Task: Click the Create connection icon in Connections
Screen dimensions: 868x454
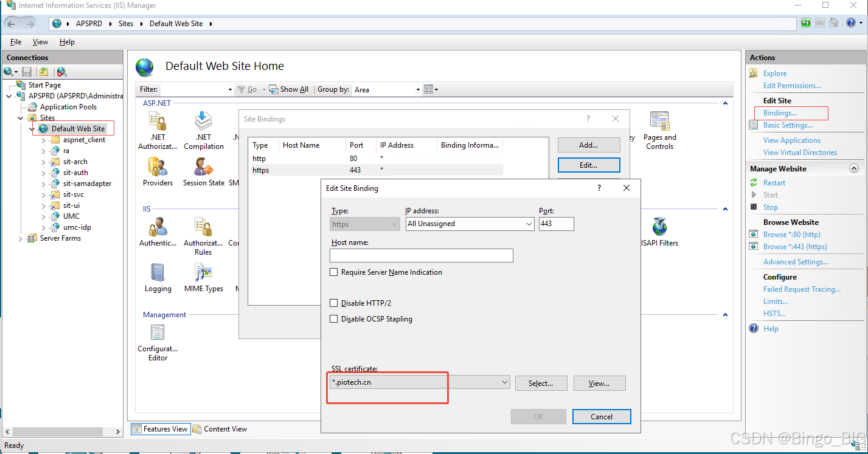Action: coord(9,72)
